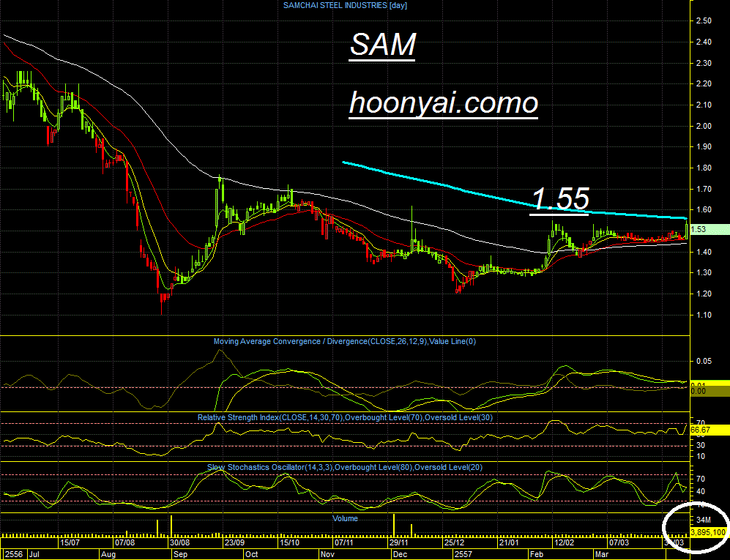
Task: Click the 1.60 price axis label
Action: tap(704, 210)
